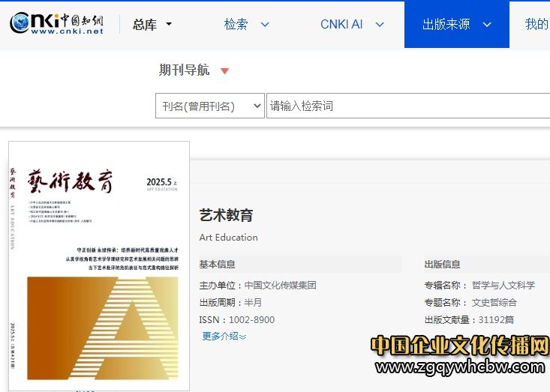Click the album name 哲学与人文科学
This screenshot has height=392, width=550.
coord(503,285)
